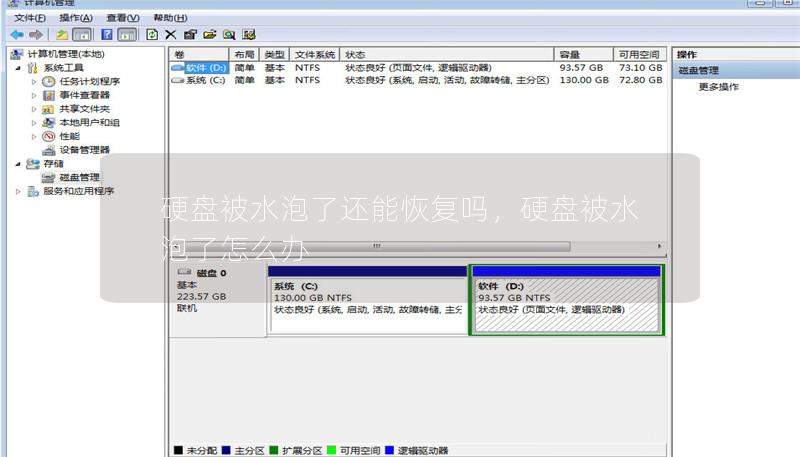Toggle the show/hide action pane icon

(x=127, y=35)
